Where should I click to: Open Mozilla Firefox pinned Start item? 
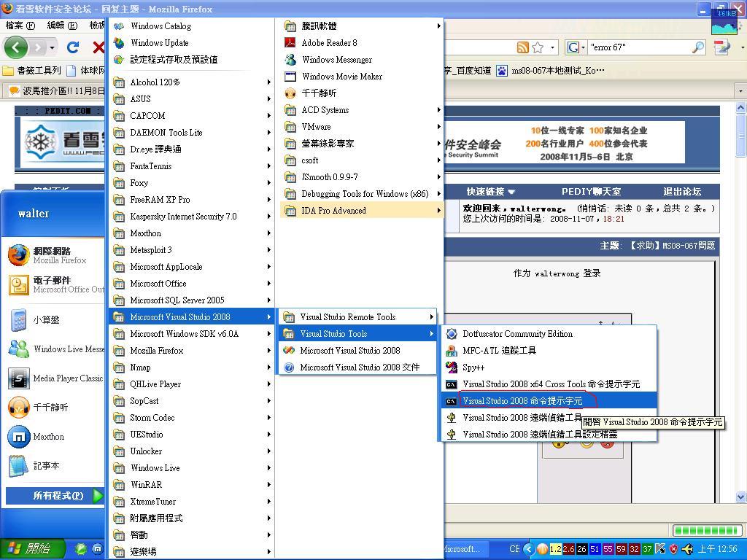54,255
